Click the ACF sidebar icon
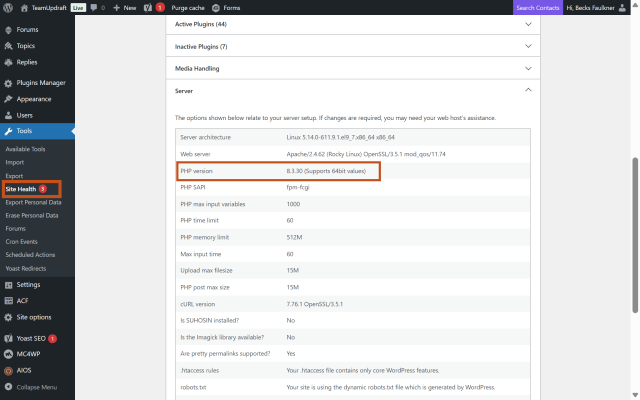 (8, 301)
